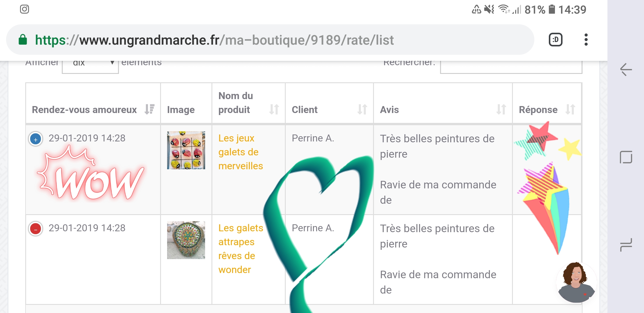This screenshot has height=313, width=644.
Task: Open 'Les jeux galets de merveilles' link
Action: pos(240,152)
